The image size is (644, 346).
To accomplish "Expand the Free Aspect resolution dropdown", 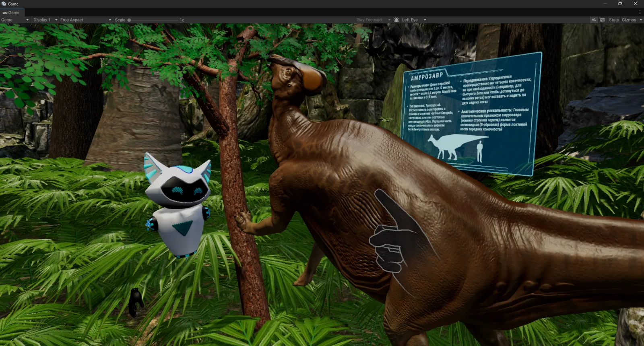I will [86, 20].
